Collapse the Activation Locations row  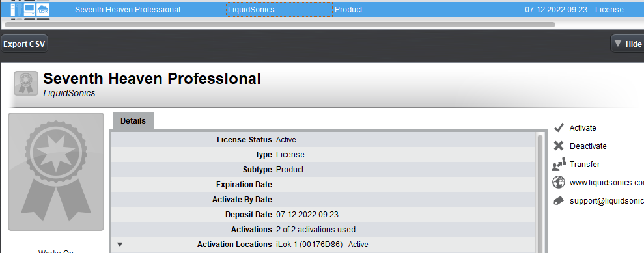point(120,245)
